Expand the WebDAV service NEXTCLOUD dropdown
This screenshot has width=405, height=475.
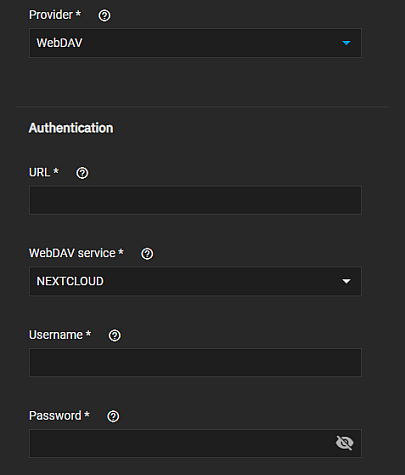[x=195, y=281]
